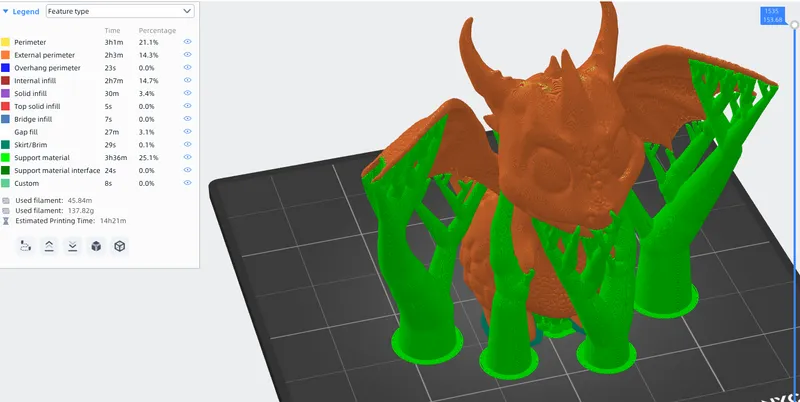
Task: Click the '3h36m' support material time
Action: tap(116, 158)
